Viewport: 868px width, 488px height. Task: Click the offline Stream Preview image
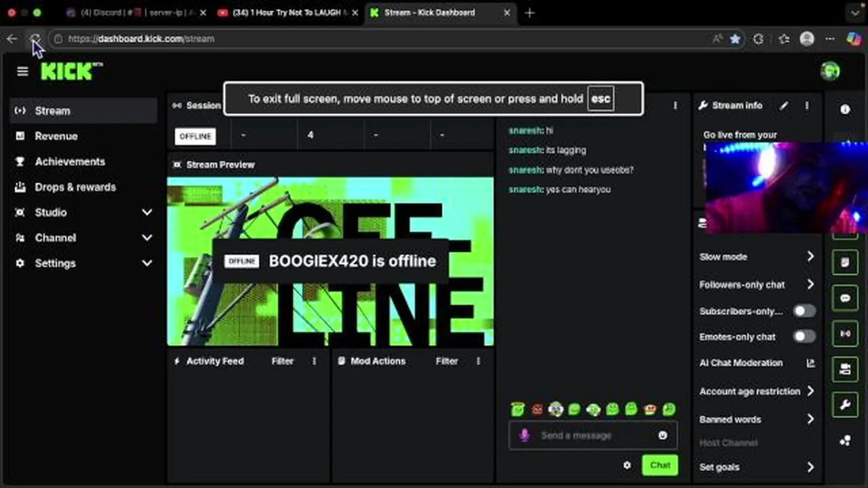click(330, 262)
